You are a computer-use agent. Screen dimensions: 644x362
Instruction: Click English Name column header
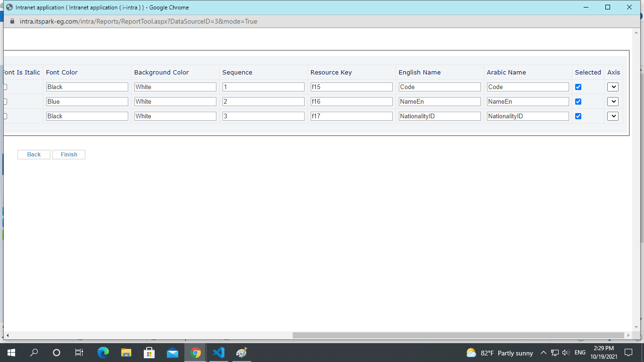420,72
